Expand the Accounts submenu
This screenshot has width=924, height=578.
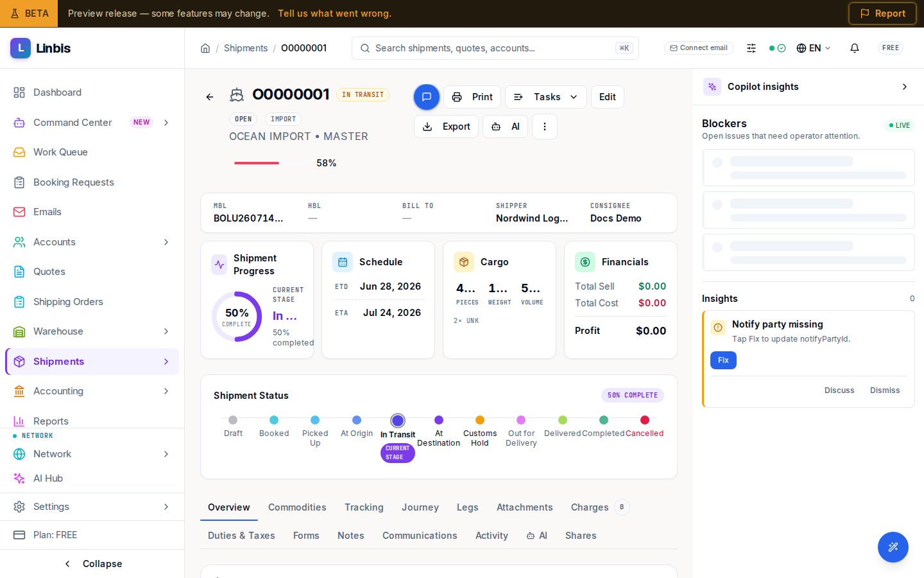tap(166, 242)
